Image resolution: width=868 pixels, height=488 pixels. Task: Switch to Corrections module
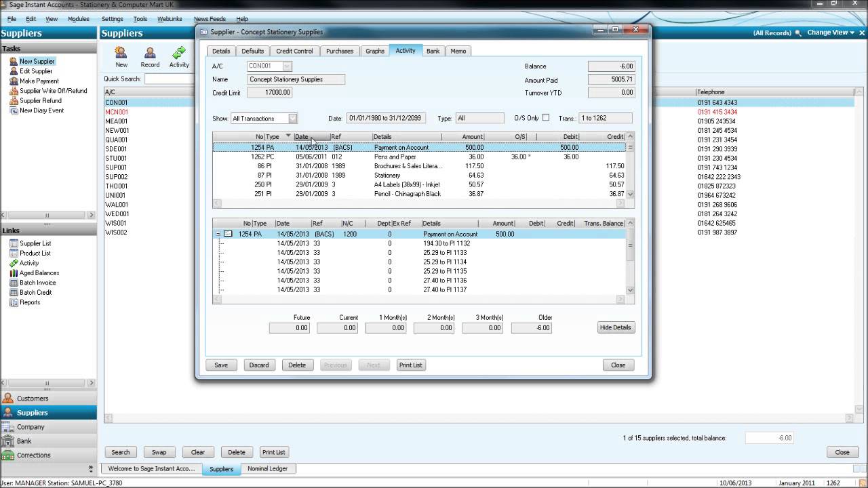[x=48, y=455]
